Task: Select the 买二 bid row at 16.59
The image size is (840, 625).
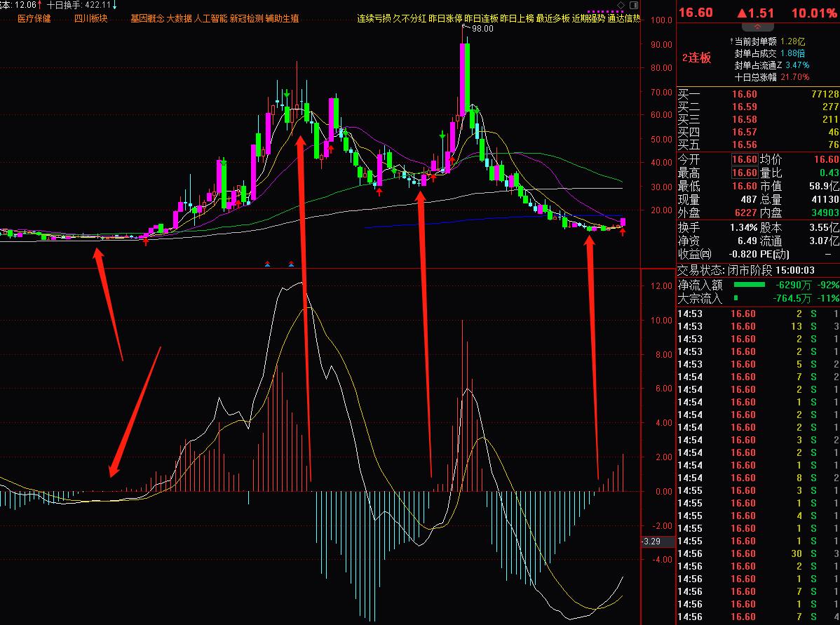Action: tap(758, 107)
